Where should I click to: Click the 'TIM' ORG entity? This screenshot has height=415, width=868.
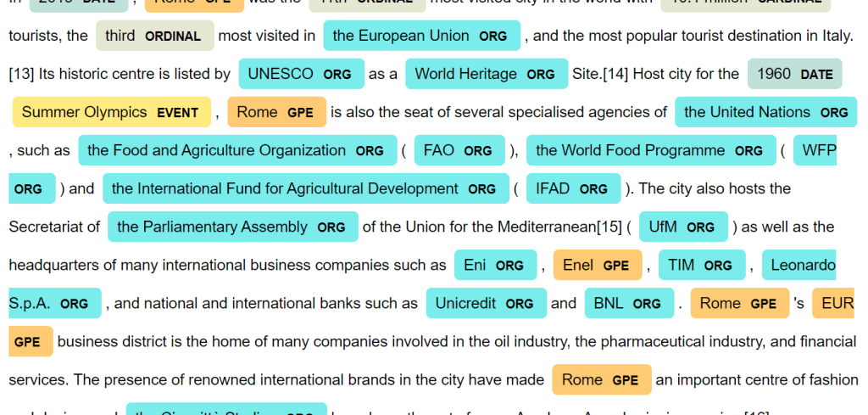click(700, 265)
